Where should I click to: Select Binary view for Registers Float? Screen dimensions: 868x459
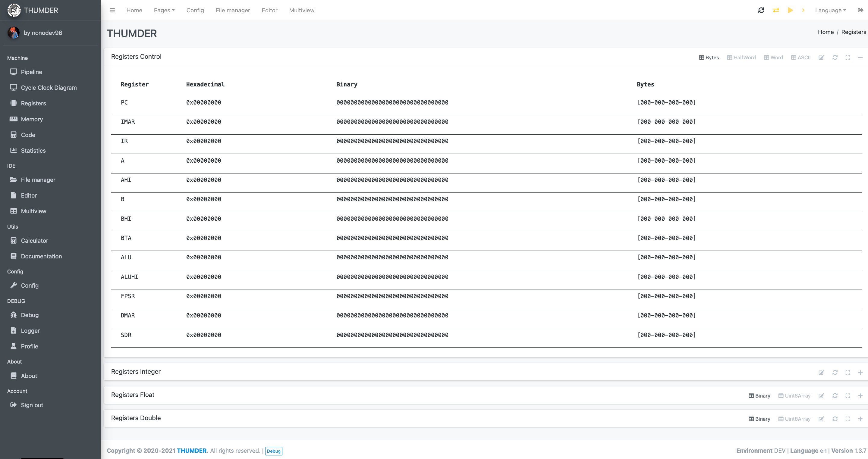click(759, 396)
